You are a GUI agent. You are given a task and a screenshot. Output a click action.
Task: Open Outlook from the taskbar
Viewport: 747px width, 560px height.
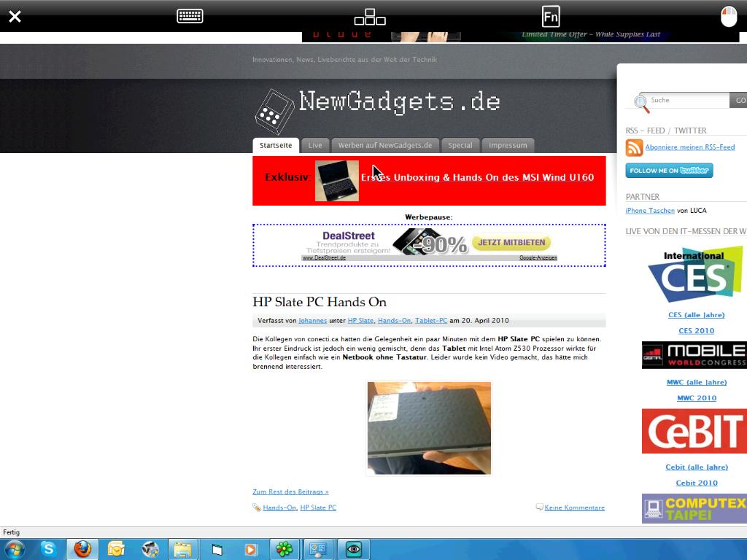pos(116,550)
